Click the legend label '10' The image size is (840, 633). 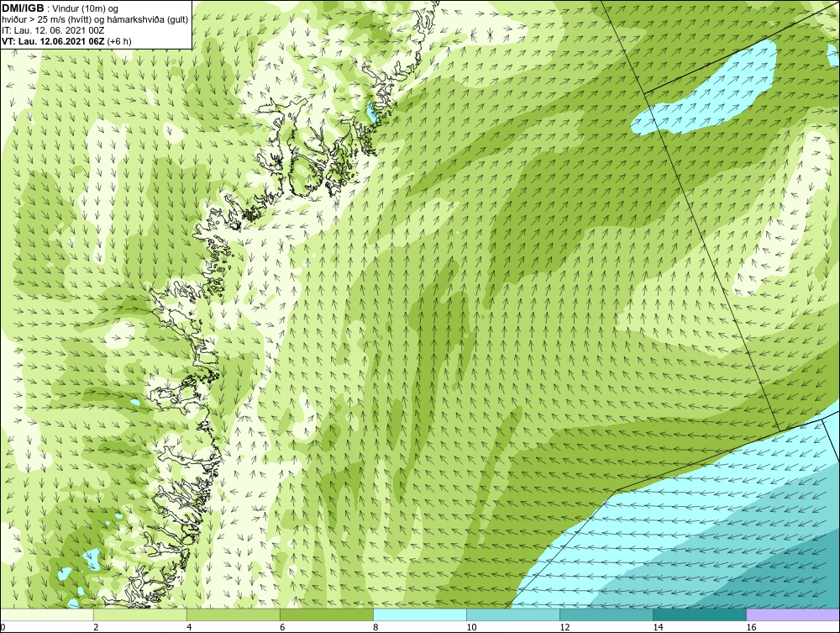coord(471,627)
